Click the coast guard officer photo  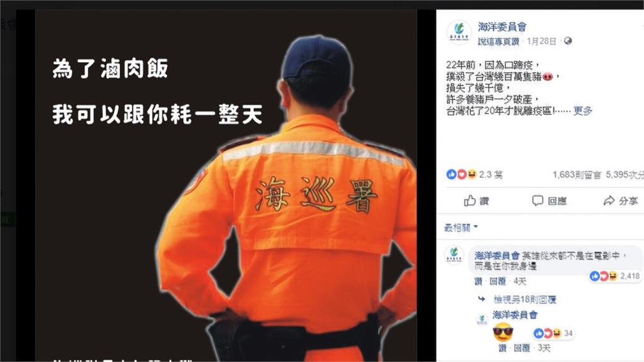tap(226, 185)
